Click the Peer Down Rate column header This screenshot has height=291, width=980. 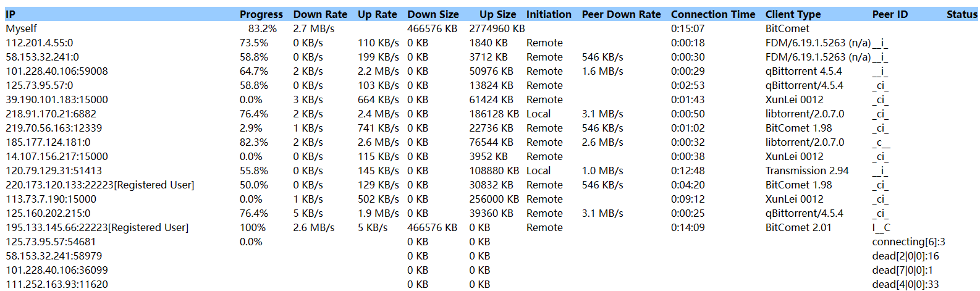[621, 14]
